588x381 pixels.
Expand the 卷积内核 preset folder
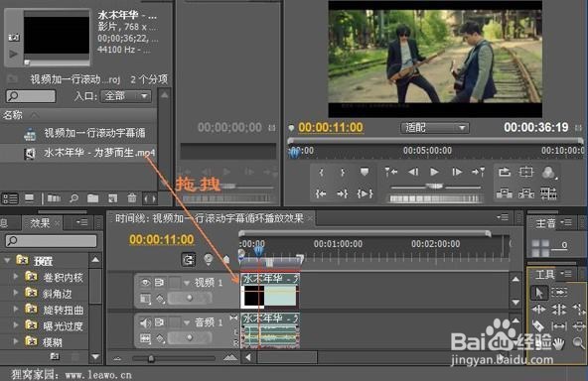pos(16,277)
